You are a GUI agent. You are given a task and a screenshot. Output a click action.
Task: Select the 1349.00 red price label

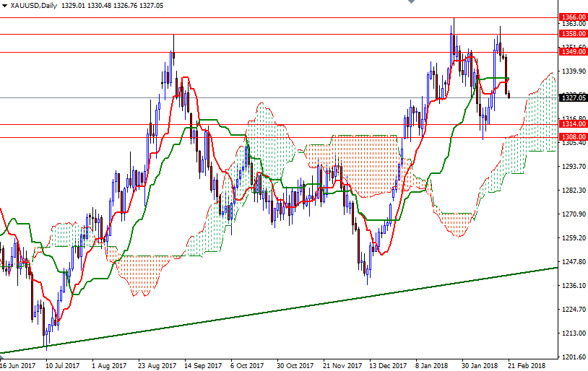[572, 51]
